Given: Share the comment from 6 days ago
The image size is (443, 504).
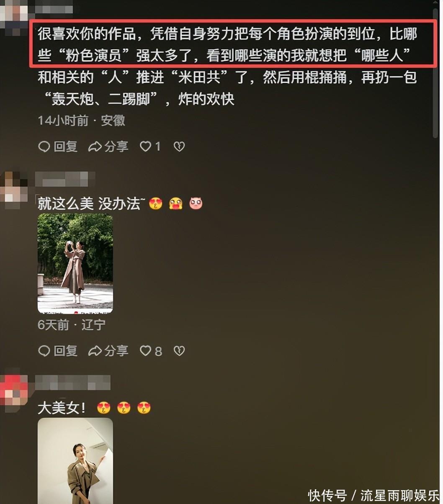Looking at the screenshot, I should pyautogui.click(x=108, y=351).
